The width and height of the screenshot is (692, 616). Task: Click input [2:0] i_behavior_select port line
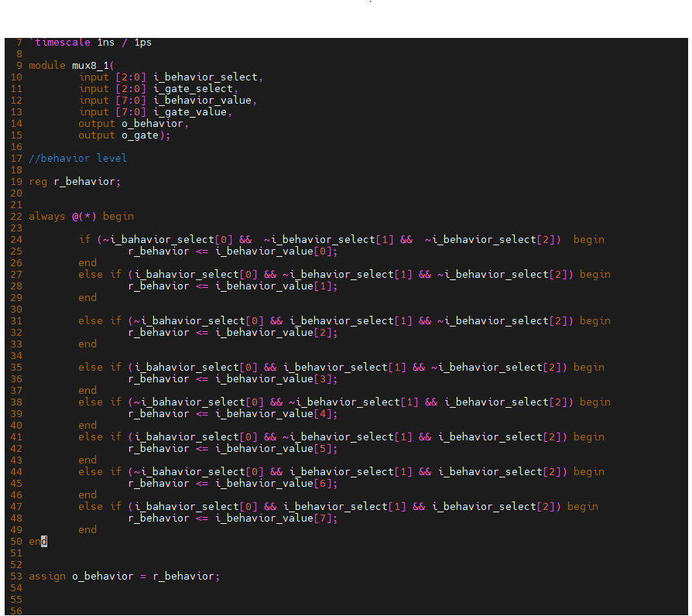(171, 77)
